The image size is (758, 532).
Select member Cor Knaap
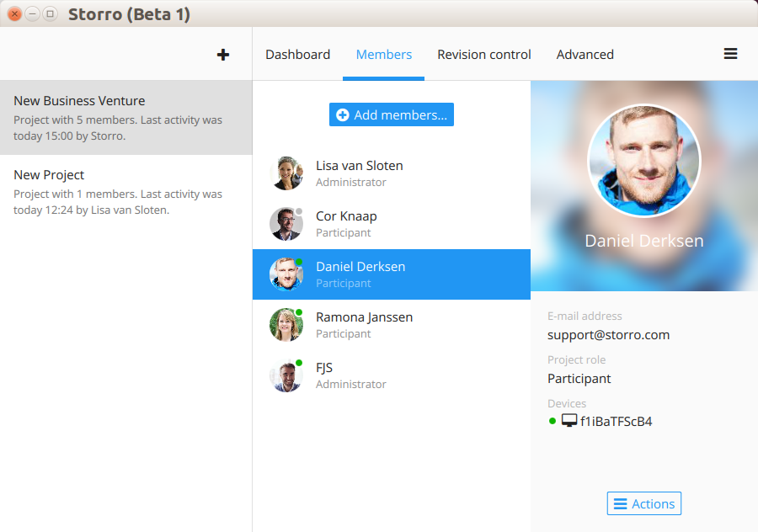(392, 224)
